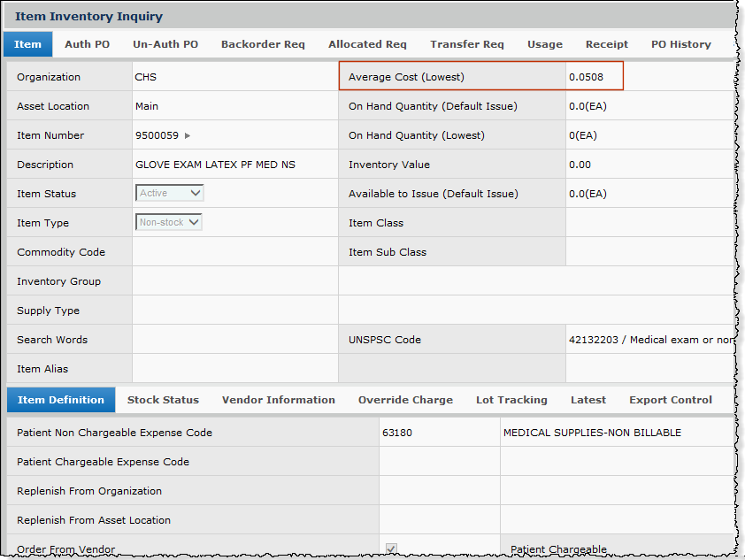745x560 pixels.
Task: Select the Backorder Req tab
Action: [263, 44]
